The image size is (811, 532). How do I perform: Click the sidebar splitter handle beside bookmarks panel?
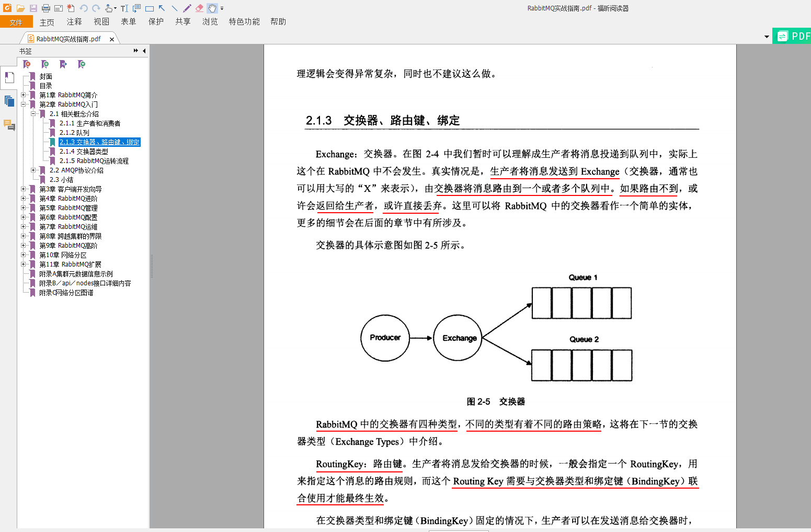tap(152, 267)
